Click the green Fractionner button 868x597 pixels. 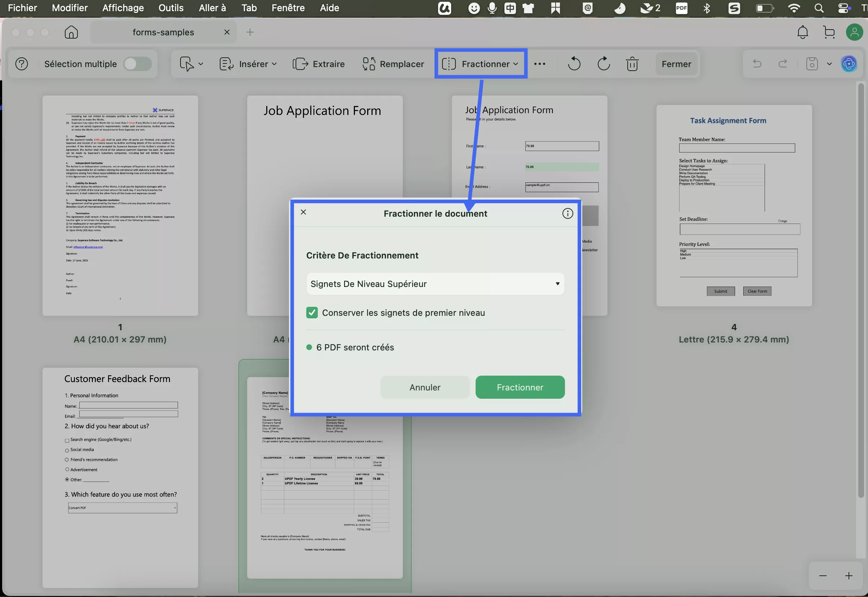point(520,387)
